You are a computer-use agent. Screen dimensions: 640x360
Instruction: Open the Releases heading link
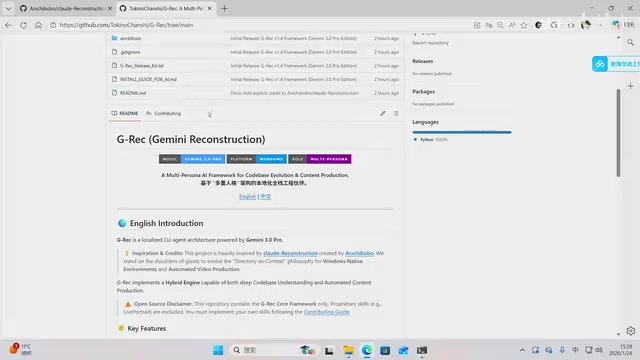422,61
